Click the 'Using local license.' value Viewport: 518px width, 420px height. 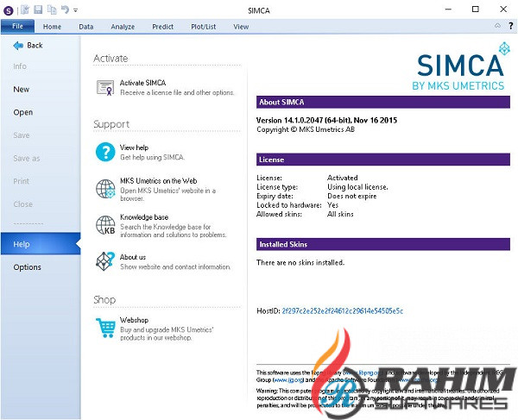coord(357,187)
